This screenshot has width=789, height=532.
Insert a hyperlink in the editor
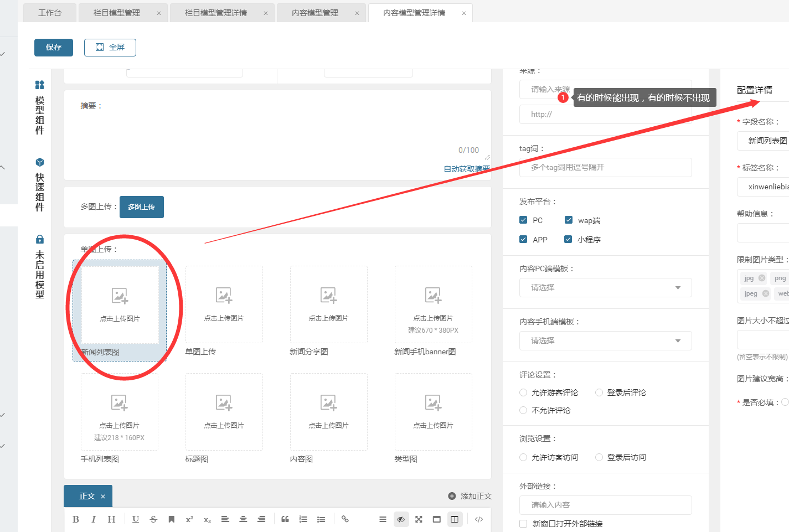tap(345, 519)
